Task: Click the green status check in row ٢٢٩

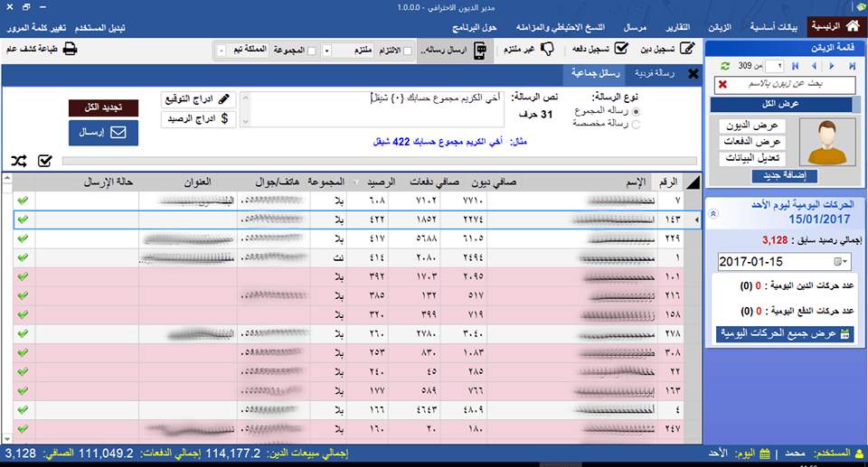Action: click(23, 238)
